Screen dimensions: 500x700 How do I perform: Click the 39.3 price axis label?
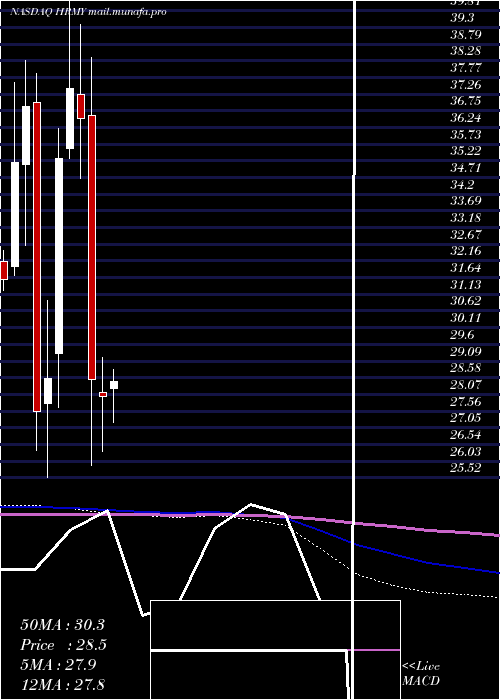click(x=462, y=17)
